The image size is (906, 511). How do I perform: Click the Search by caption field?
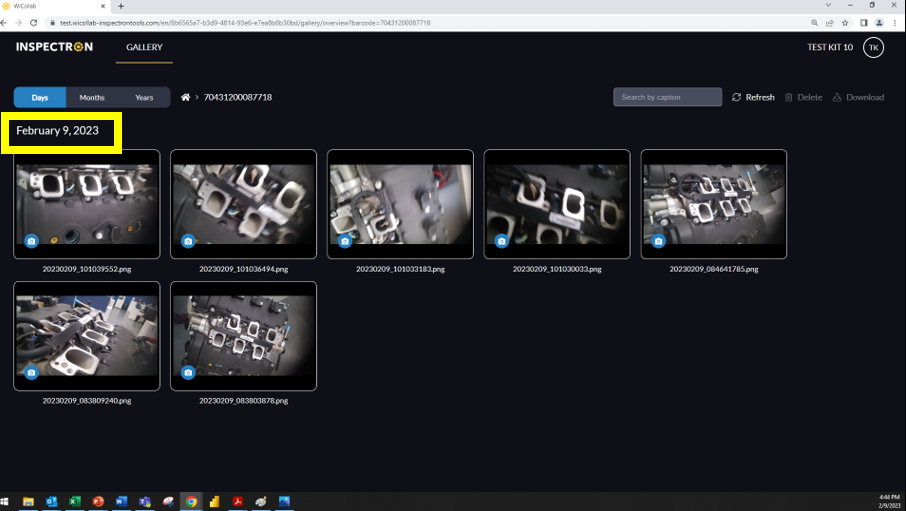[667, 97]
